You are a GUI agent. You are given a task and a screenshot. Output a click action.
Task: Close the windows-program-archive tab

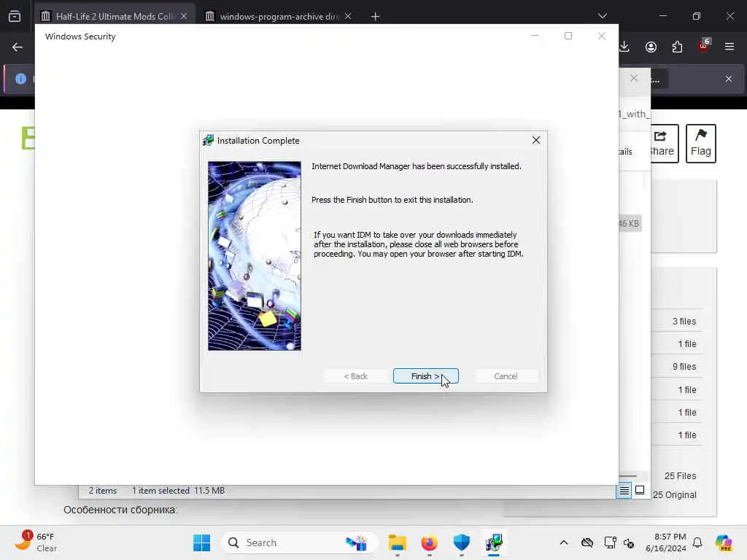[x=348, y=16]
